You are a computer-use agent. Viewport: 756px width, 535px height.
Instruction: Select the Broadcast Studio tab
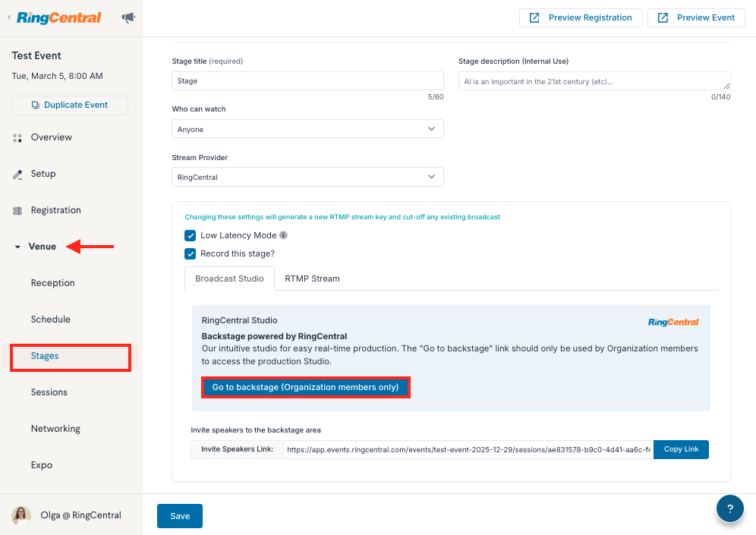229,279
